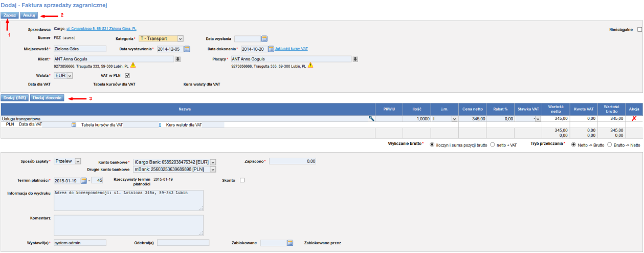This screenshot has width=644, height=253.
Task: Click the Dodaj (INS) button
Action: click(x=14, y=97)
